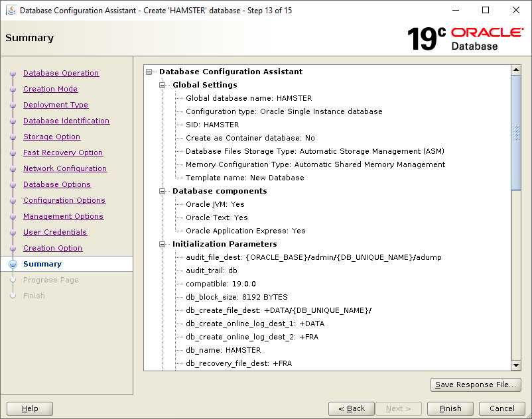Viewport: 532px width, 419px height.
Task: Select the db_create_file_dest parameter row
Action: pos(279,310)
